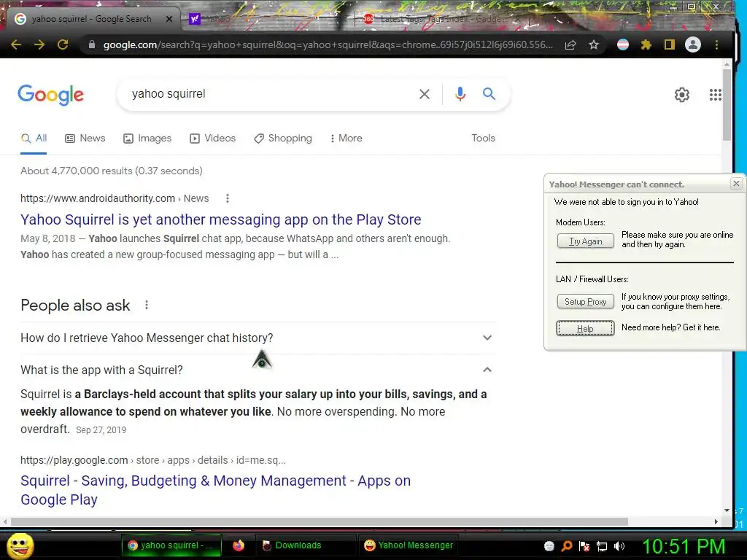The height and width of the screenshot is (560, 747).
Task: Open the Chrome profile avatar
Action: point(693,44)
